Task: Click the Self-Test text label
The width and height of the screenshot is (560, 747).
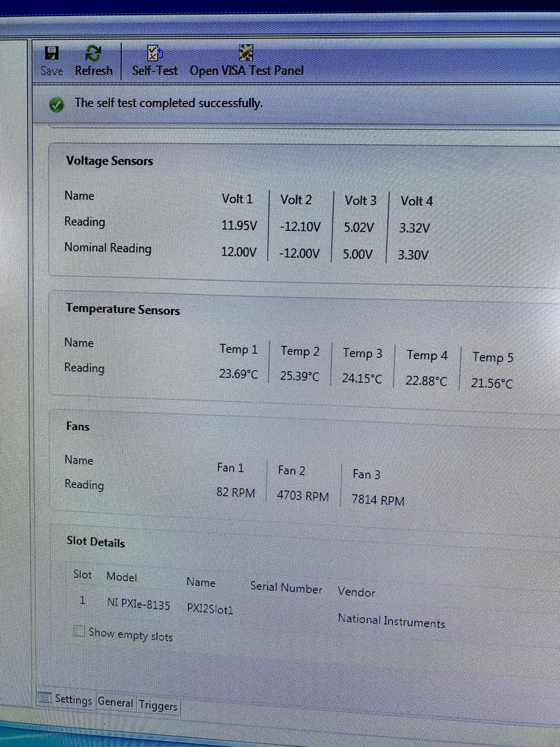Action: (154, 70)
